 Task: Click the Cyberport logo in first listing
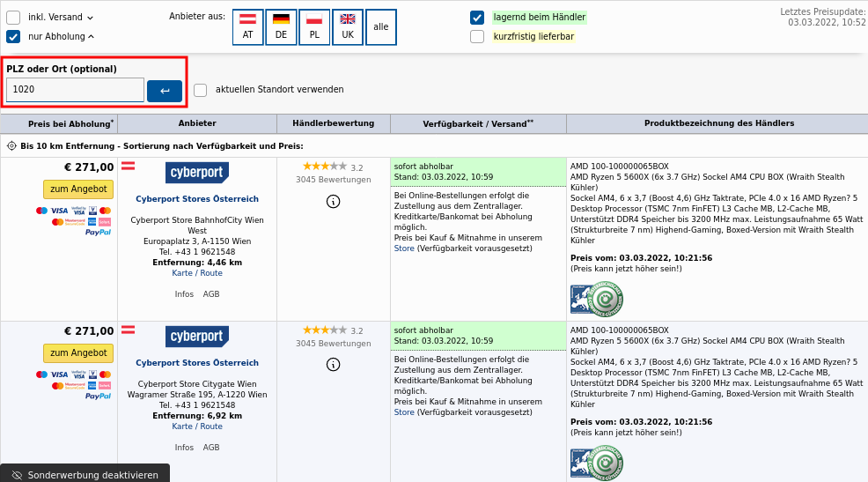coord(197,173)
